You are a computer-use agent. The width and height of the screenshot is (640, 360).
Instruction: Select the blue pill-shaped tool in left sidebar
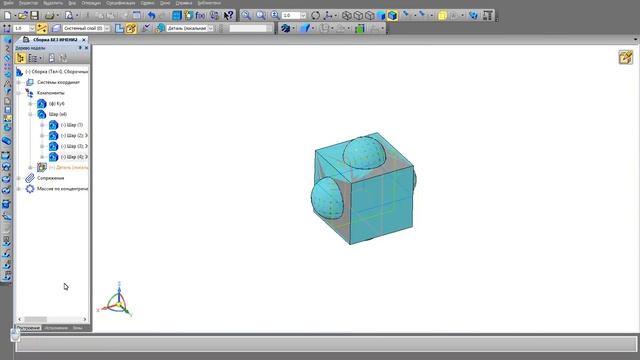pos(7,141)
